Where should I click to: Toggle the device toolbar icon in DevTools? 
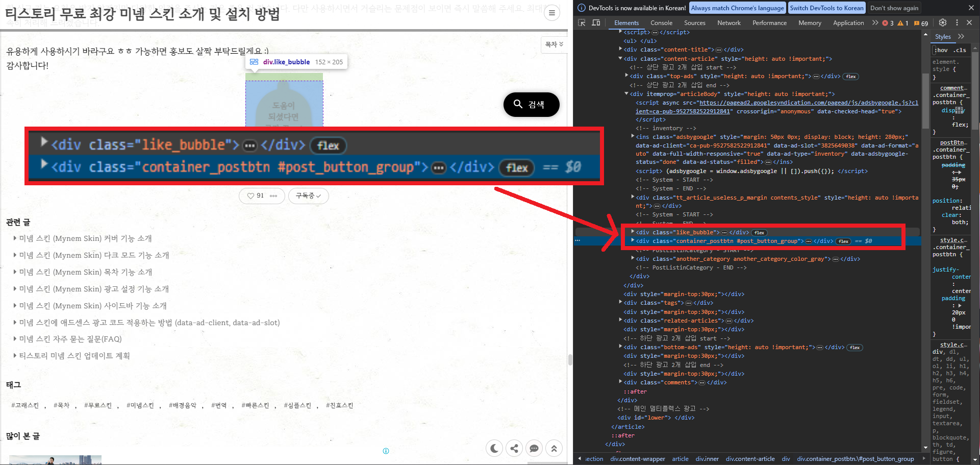tap(596, 22)
